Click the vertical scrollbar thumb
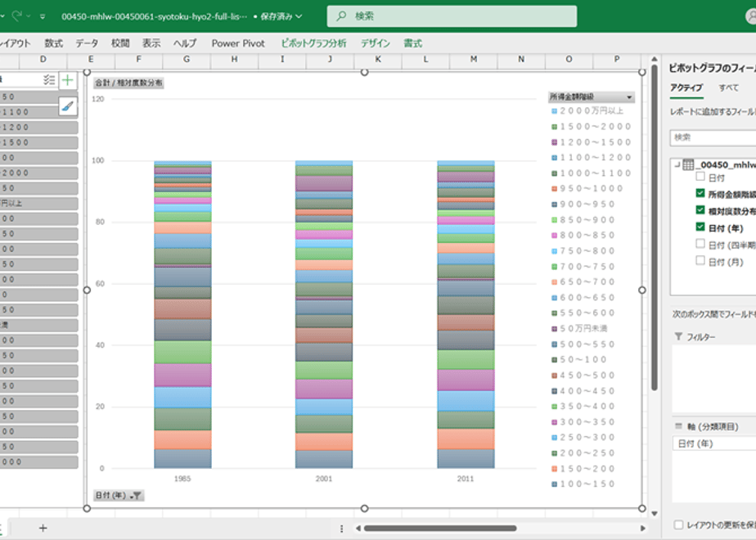756x540 pixels. pyautogui.click(x=655, y=227)
